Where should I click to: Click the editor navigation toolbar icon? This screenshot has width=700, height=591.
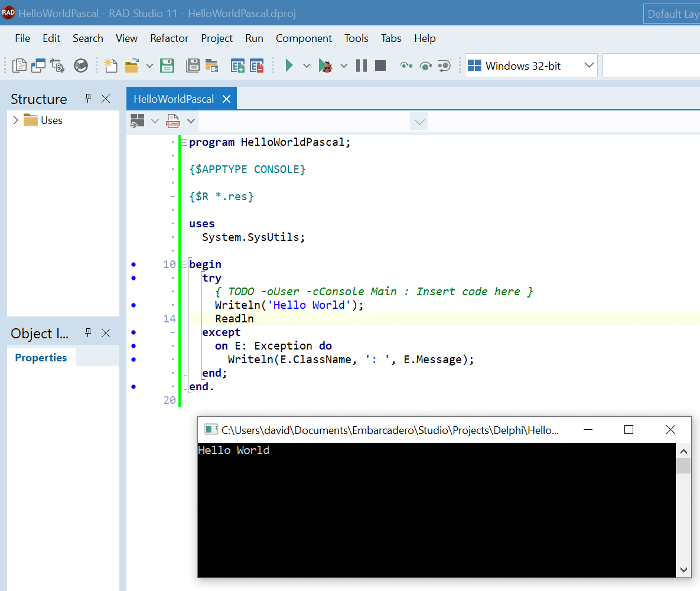tap(138, 121)
